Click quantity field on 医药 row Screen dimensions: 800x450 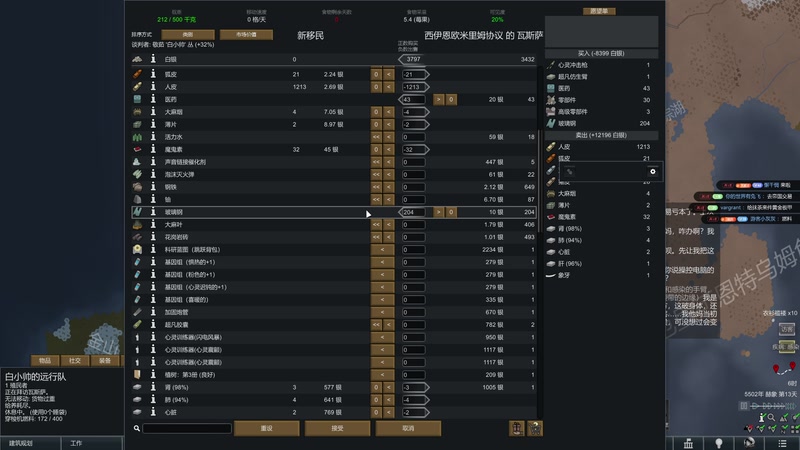413,99
